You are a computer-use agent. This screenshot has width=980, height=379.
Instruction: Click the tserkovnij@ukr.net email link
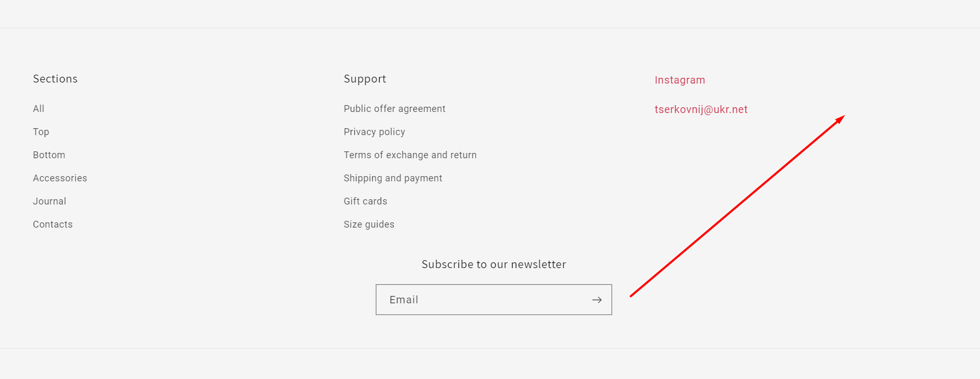[701, 109]
